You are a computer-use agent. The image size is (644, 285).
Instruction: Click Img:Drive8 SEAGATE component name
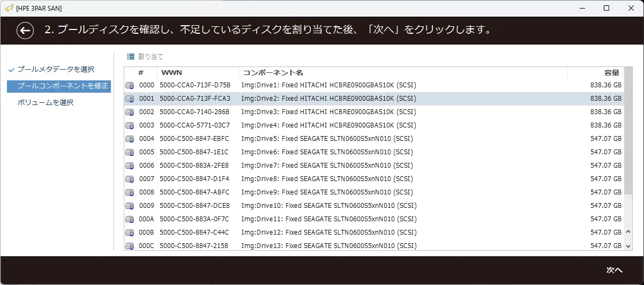[327, 179]
